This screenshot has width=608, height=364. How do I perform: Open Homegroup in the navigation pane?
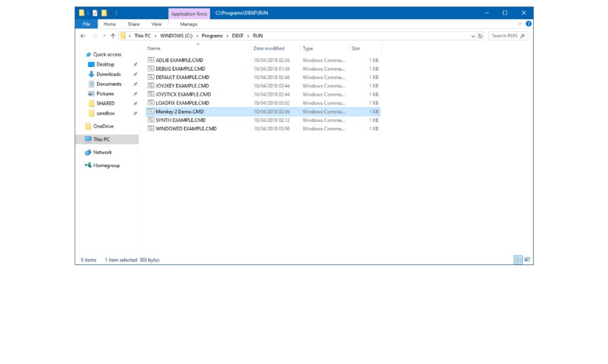pyautogui.click(x=106, y=166)
